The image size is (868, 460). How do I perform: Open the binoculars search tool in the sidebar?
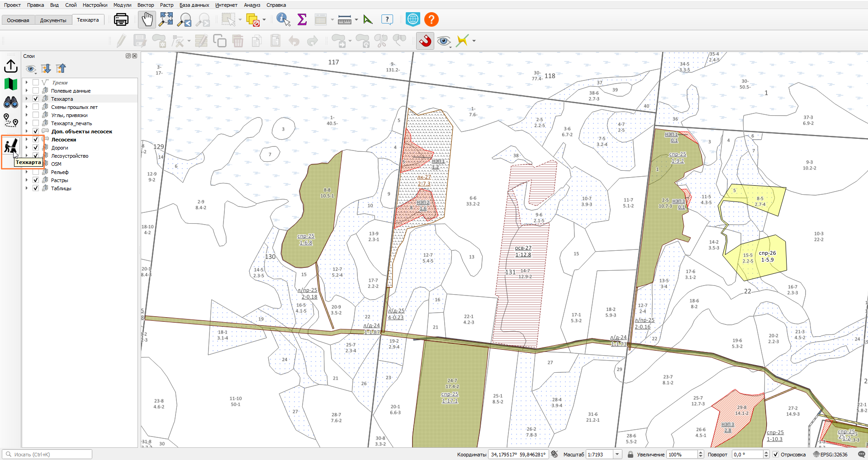click(11, 103)
